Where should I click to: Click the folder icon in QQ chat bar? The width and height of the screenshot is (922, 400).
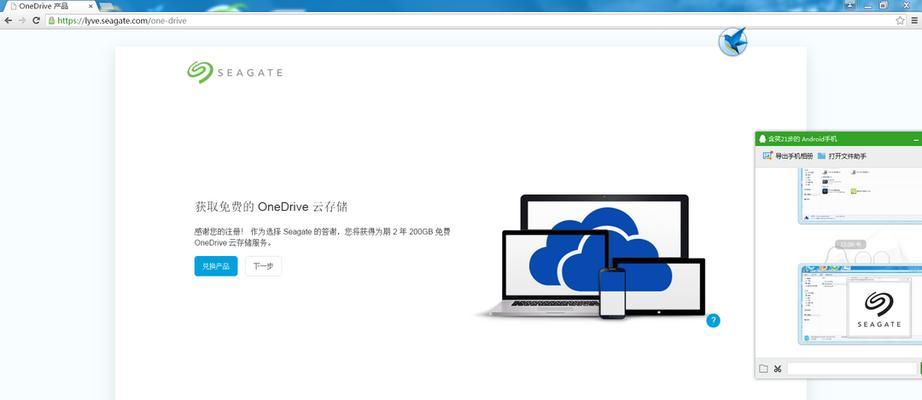763,369
